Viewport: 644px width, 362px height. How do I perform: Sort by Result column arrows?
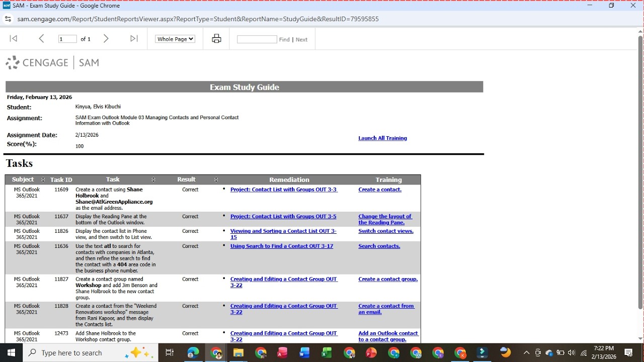click(x=216, y=180)
